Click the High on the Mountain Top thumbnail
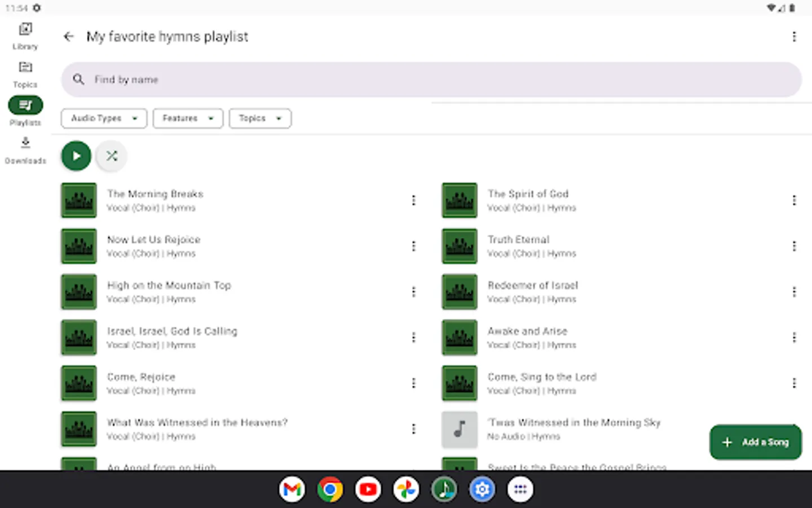 click(x=79, y=292)
